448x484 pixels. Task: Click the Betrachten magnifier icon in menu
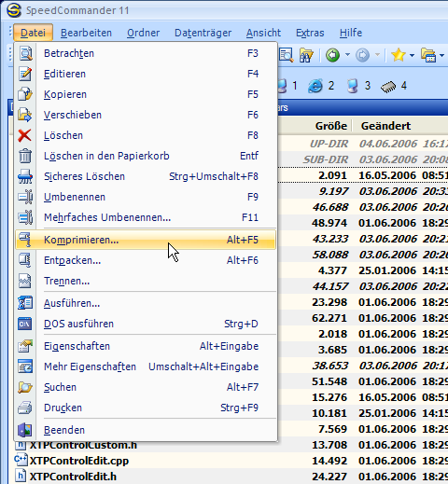click(25, 53)
